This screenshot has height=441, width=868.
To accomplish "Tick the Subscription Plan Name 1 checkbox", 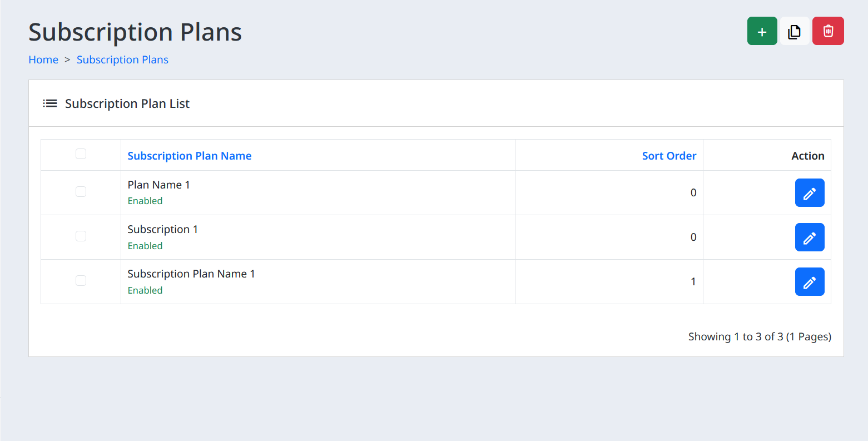I will [81, 281].
